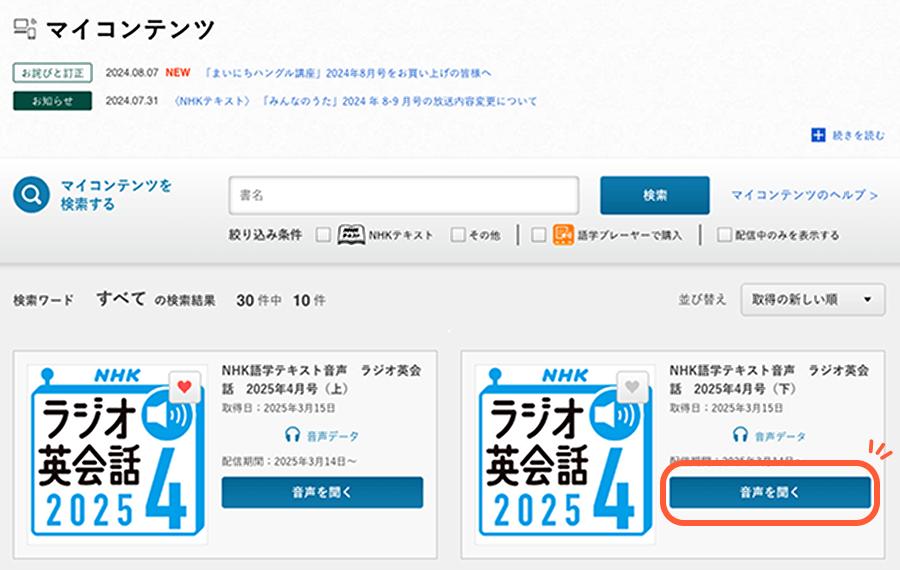Click the title text of 4月号(上)
The height and width of the screenshot is (570, 900).
coord(321,379)
